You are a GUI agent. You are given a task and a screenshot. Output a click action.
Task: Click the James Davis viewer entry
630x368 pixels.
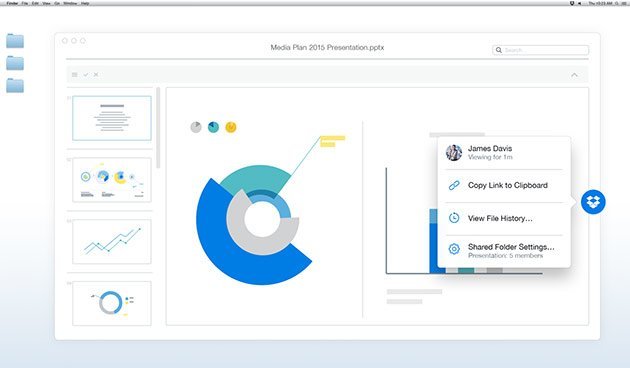(504, 153)
